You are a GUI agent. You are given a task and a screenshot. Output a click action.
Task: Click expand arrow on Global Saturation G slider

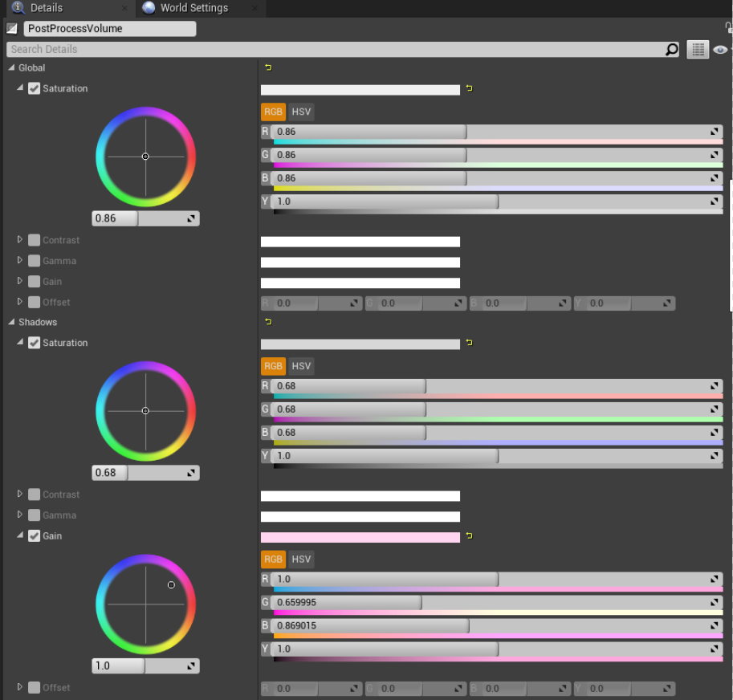tap(715, 155)
